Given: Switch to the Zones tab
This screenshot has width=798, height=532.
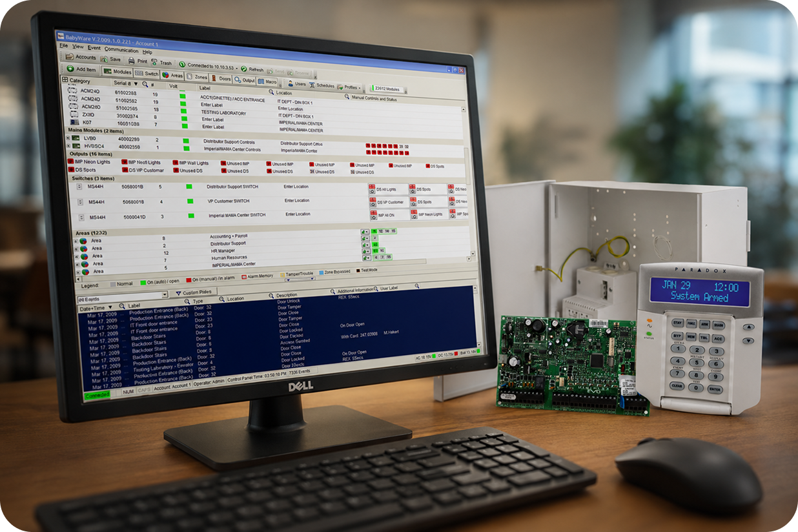Looking at the screenshot, I should 197,77.
